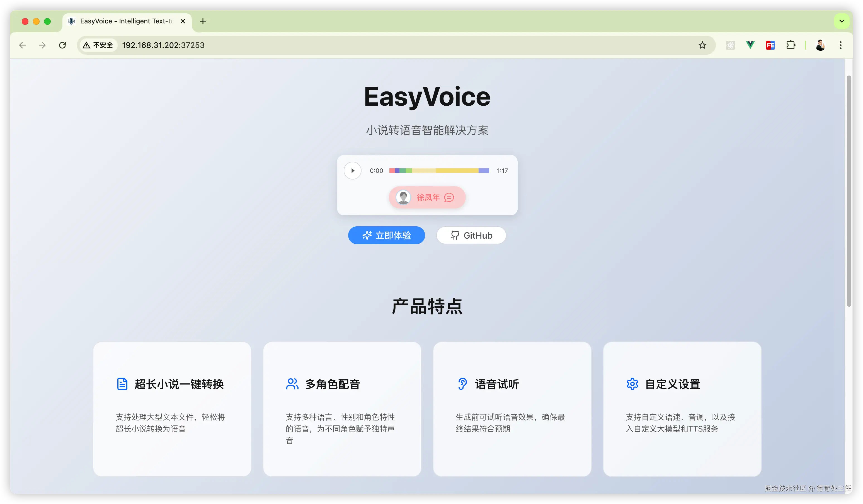Select the 超长小说一键转换 card title
The width and height of the screenshot is (863, 504).
pos(179,384)
